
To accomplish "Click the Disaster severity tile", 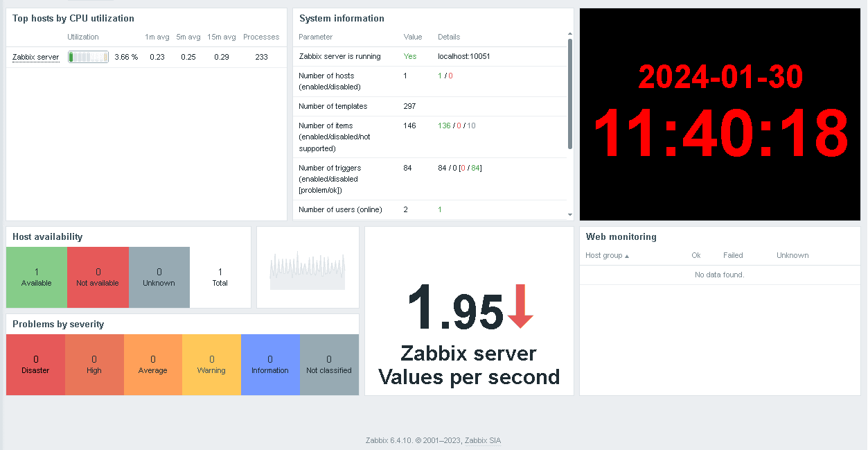I will click(35, 365).
